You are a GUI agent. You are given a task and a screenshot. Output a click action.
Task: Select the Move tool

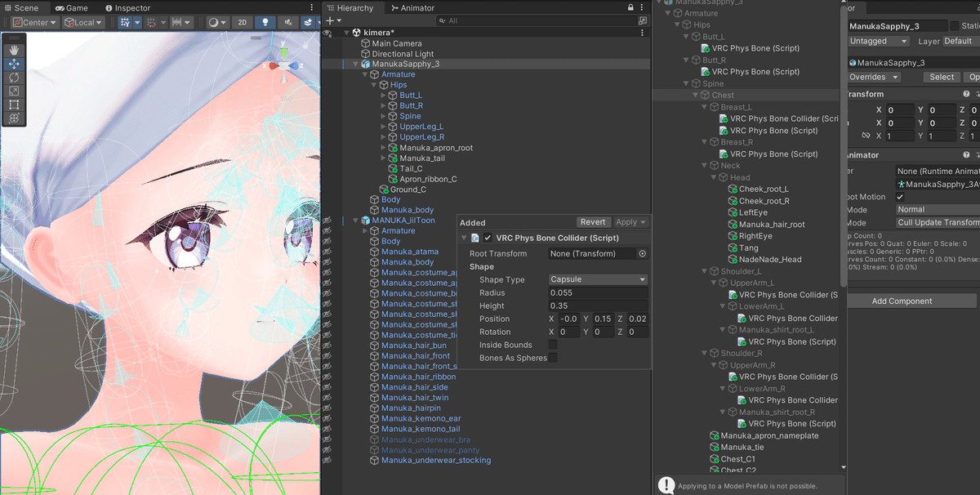(x=14, y=65)
